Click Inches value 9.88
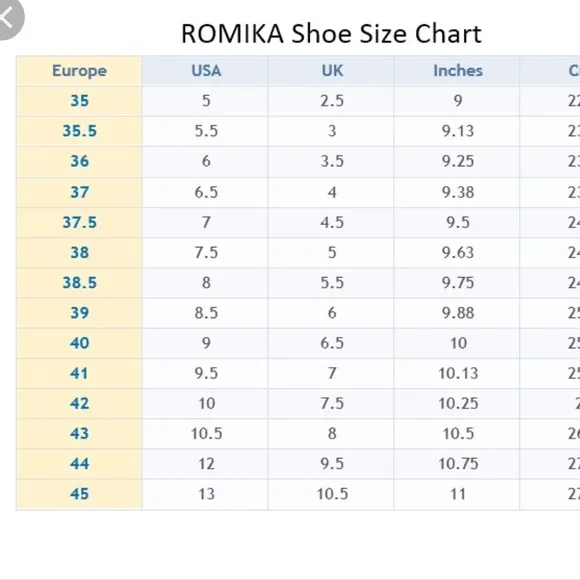 point(458,313)
